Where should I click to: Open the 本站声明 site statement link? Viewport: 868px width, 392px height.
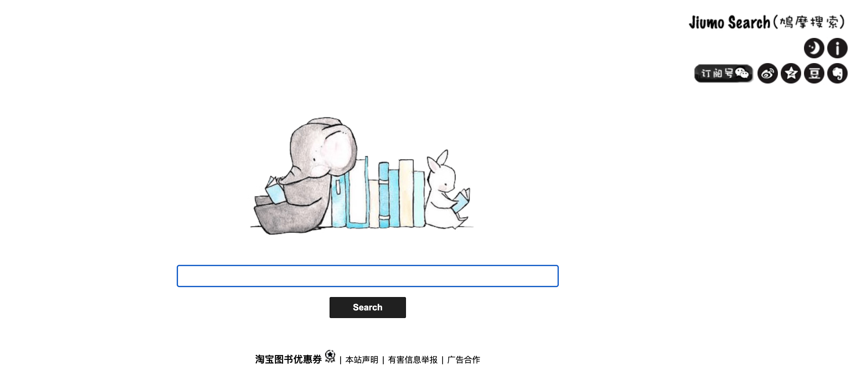(362, 360)
